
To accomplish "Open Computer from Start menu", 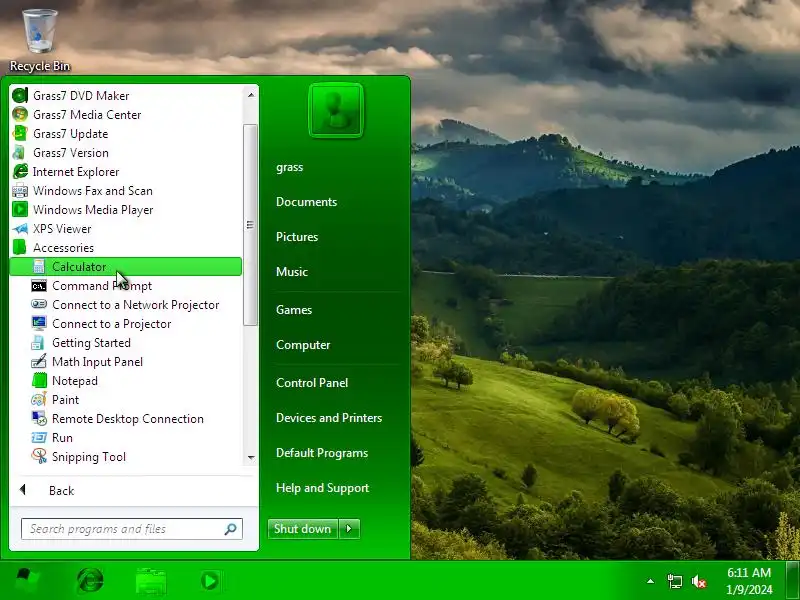I will point(303,345).
